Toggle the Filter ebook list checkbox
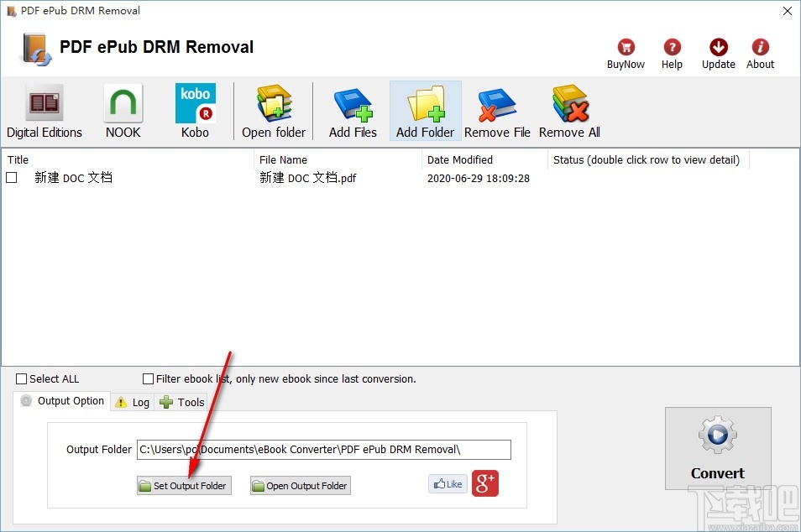 pos(148,378)
